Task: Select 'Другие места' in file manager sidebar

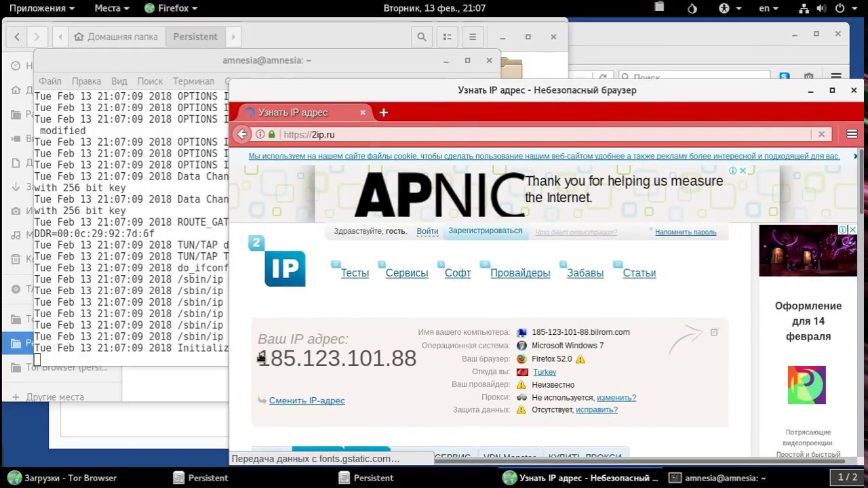Action: pos(55,397)
